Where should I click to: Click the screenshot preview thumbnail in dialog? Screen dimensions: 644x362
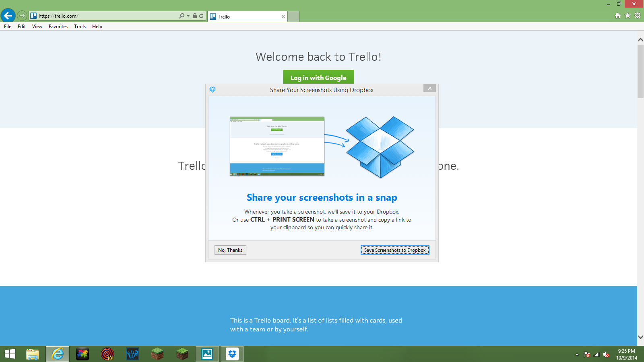[277, 146]
